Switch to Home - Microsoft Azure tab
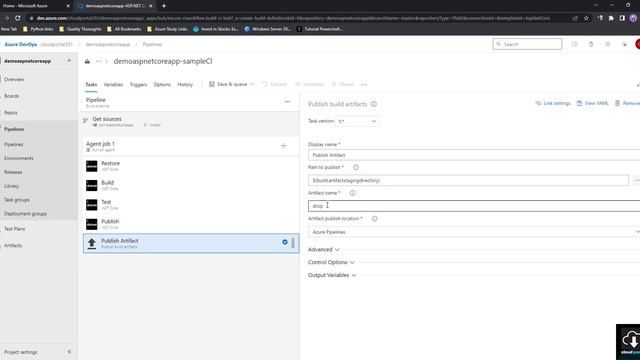This screenshot has height=360, width=640. coord(36,6)
